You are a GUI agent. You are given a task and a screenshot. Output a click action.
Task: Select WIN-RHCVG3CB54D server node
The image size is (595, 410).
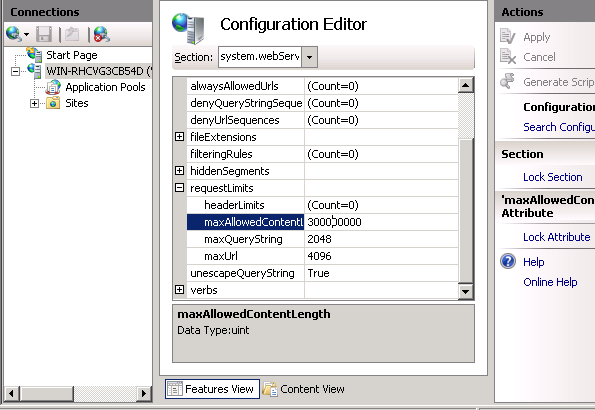(x=98, y=71)
